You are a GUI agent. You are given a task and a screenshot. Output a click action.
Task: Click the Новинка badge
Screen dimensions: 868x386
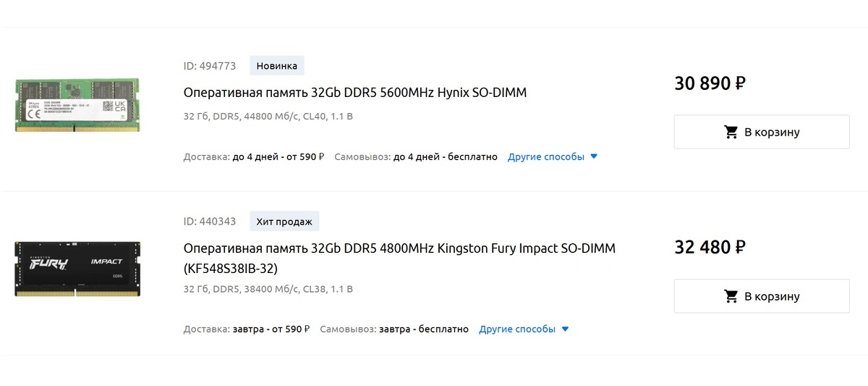click(277, 66)
